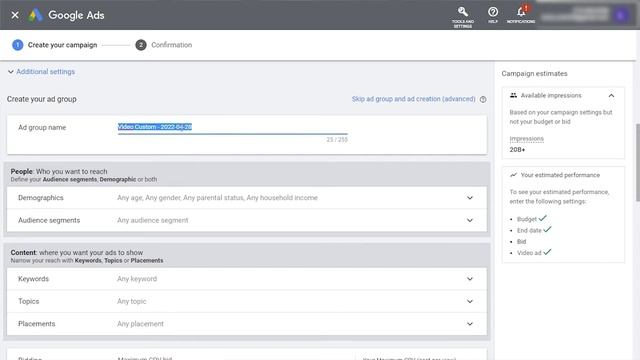The image size is (640, 360).
Task: Open the Notifications bell icon
Action: 521,12
